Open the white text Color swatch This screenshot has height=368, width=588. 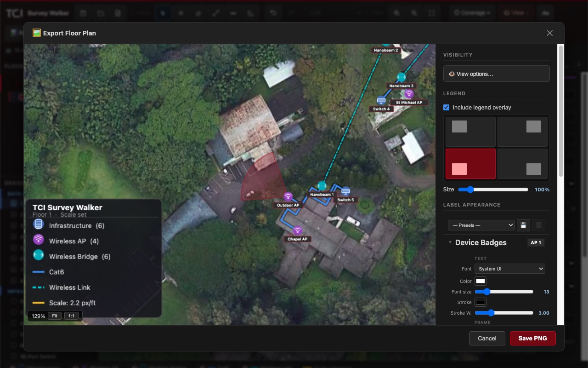(x=481, y=281)
